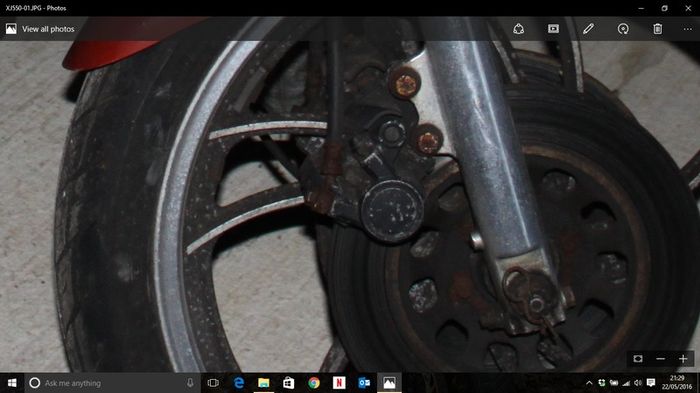
Task: Open File Explorer from the taskbar
Action: [264, 383]
